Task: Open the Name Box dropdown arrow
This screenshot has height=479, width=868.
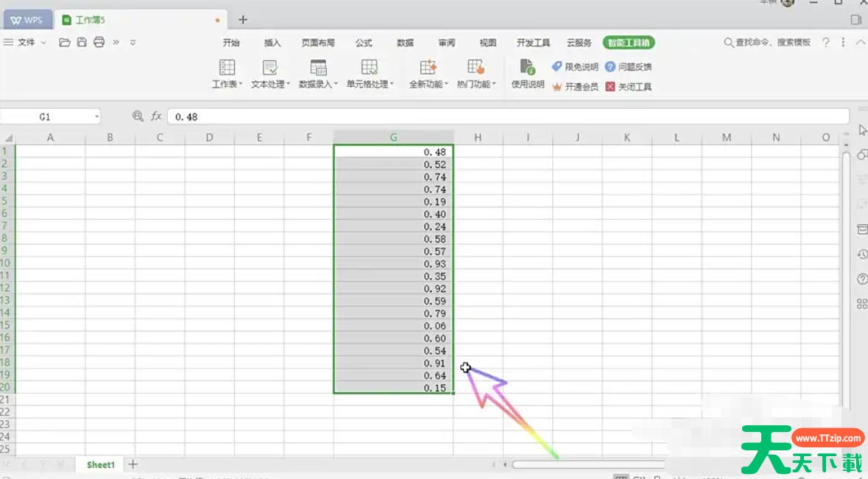Action: pyautogui.click(x=98, y=116)
